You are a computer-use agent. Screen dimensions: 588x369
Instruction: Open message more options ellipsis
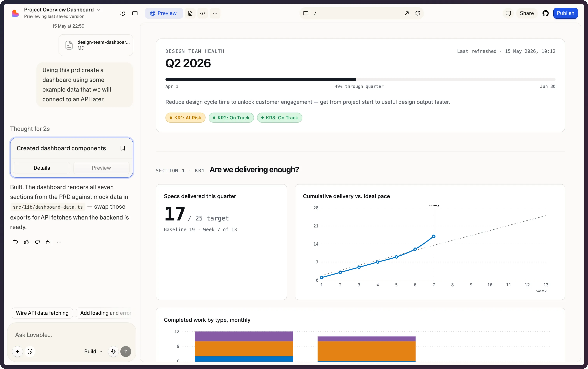59,242
